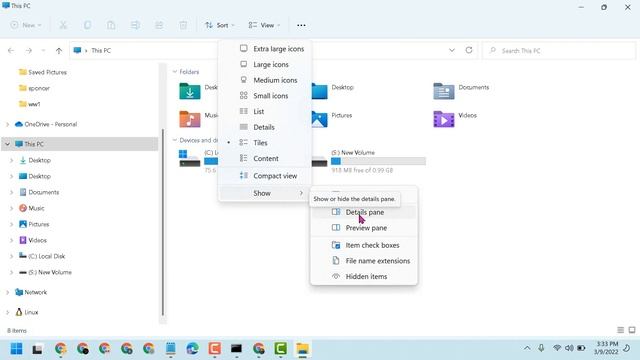Click the Search This PC field
Screen dimensions: 640x360
(559, 51)
